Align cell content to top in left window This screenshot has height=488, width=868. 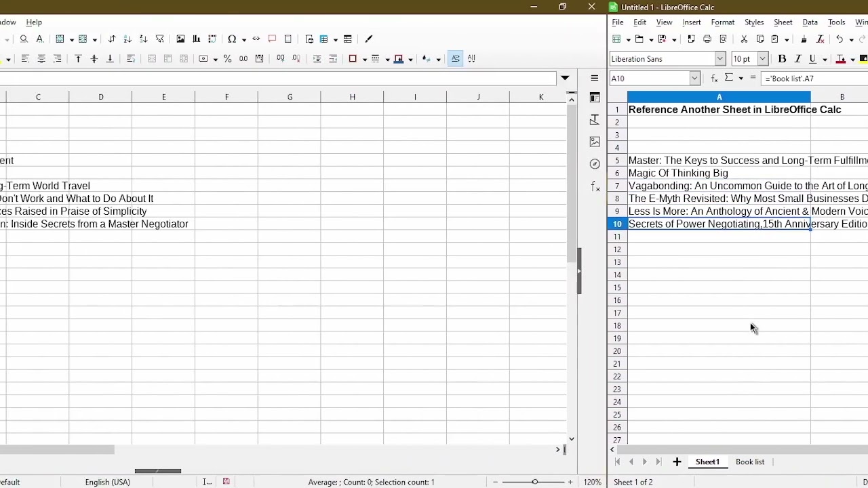(78, 59)
